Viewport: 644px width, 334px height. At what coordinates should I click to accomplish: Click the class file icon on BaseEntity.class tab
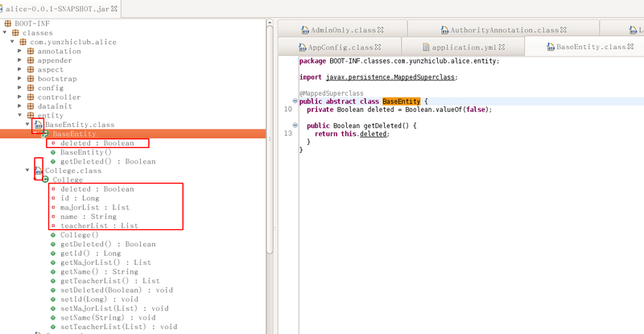(x=551, y=47)
